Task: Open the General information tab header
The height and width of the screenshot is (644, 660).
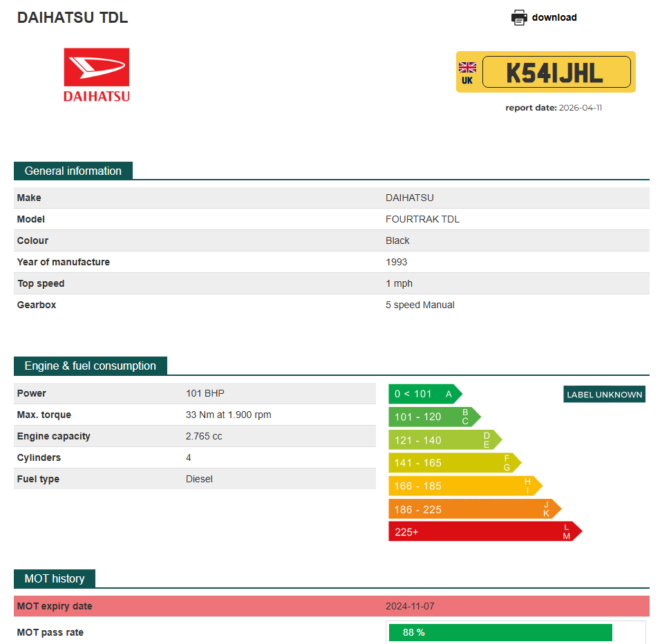Action: pyautogui.click(x=73, y=171)
